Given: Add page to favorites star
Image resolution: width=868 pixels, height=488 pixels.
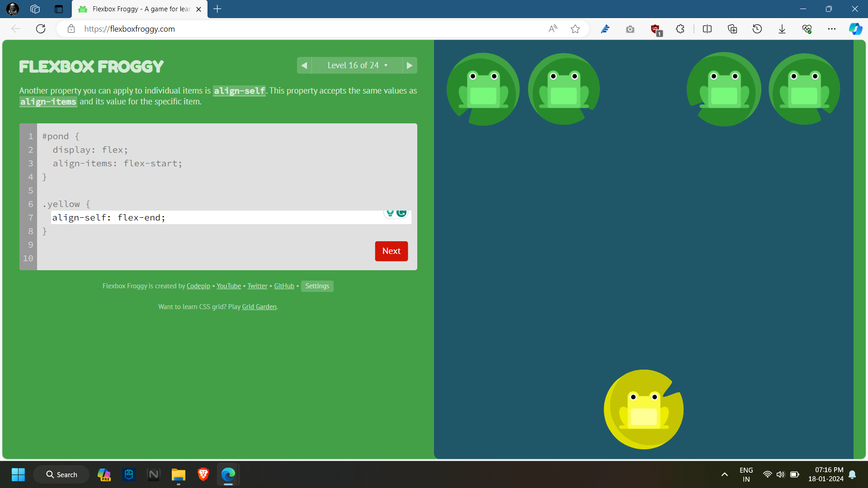Looking at the screenshot, I should click(575, 29).
